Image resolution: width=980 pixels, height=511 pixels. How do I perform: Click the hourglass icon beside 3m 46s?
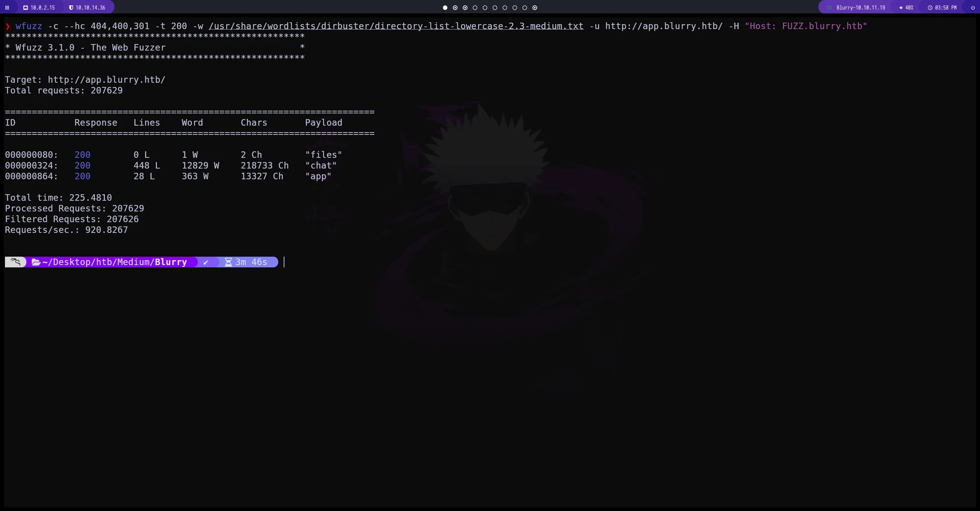pos(229,262)
